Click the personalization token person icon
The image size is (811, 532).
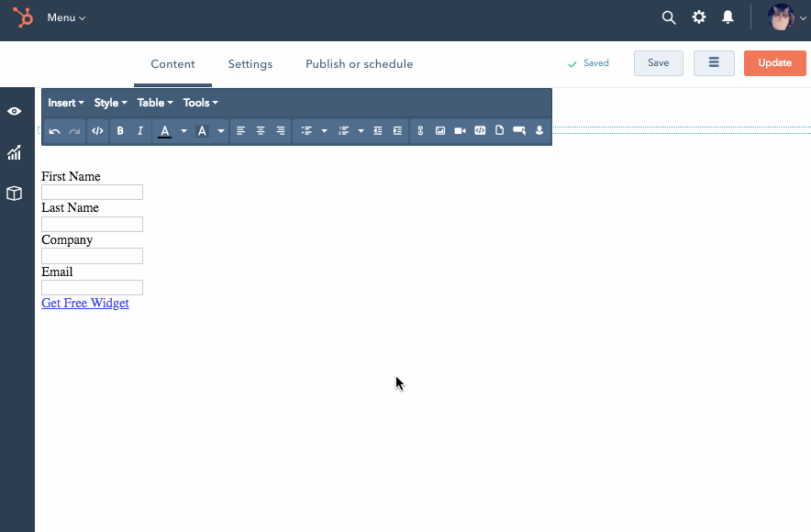coord(539,131)
